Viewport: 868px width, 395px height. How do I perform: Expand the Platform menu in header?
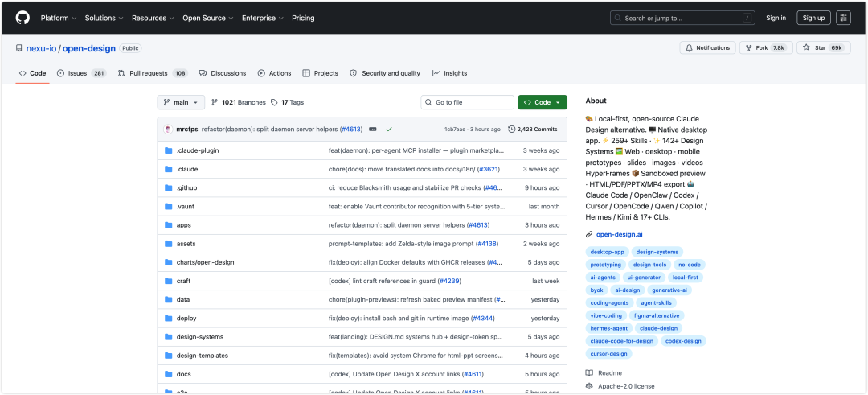click(x=59, y=18)
